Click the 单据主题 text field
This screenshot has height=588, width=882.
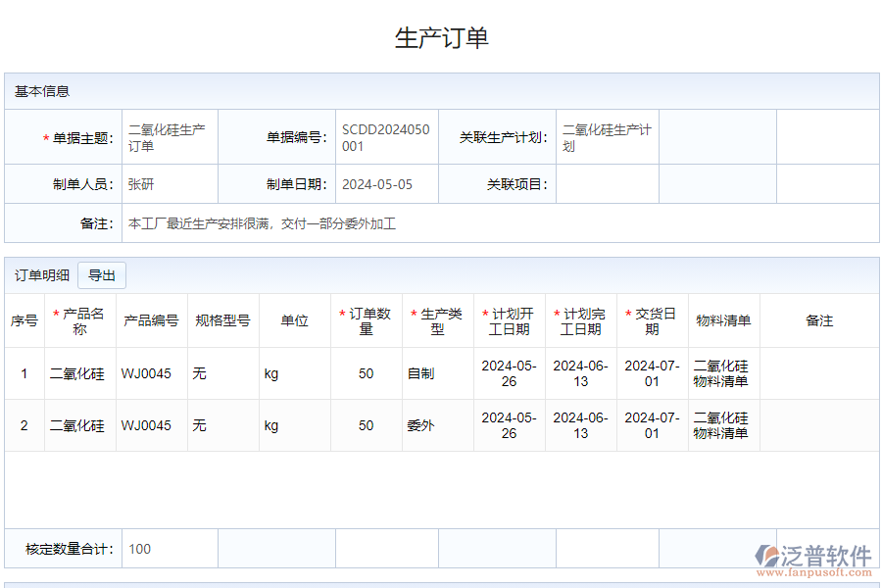click(167, 137)
